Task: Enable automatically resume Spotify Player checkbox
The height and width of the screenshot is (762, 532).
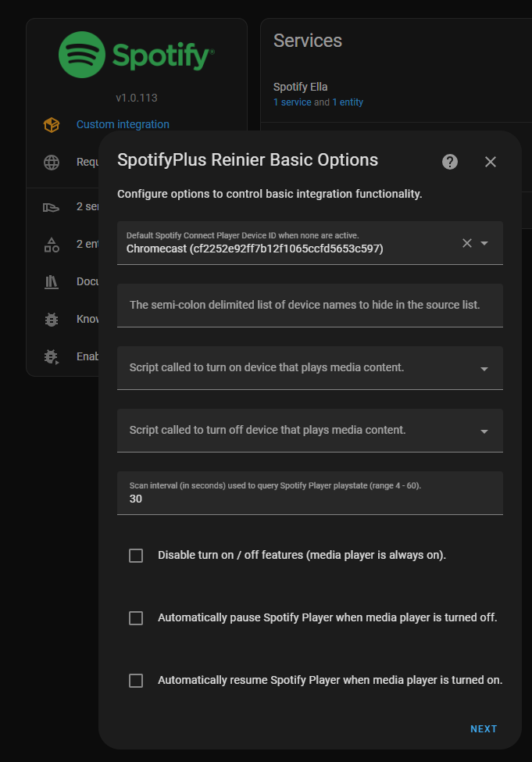Action: (x=136, y=681)
